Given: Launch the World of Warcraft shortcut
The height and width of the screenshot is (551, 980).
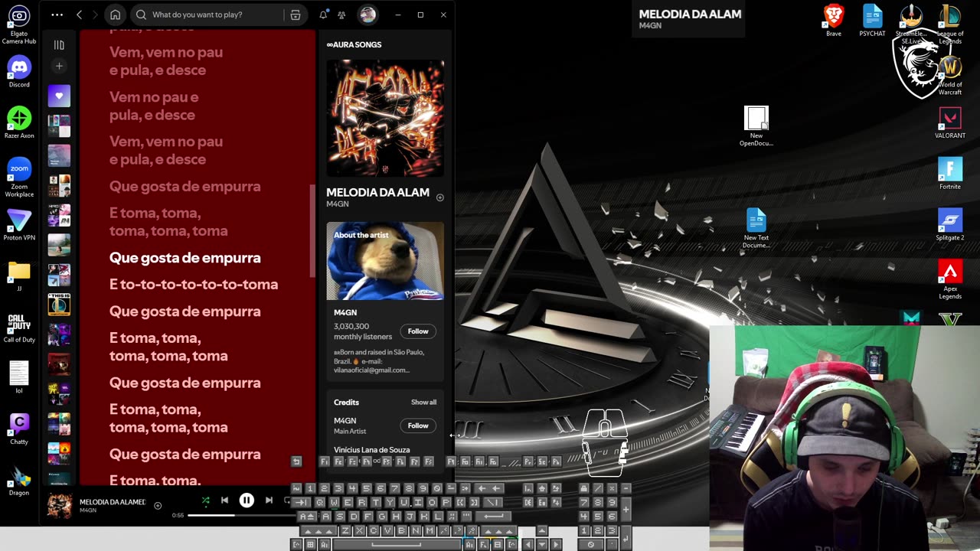Looking at the screenshot, I should [950, 76].
